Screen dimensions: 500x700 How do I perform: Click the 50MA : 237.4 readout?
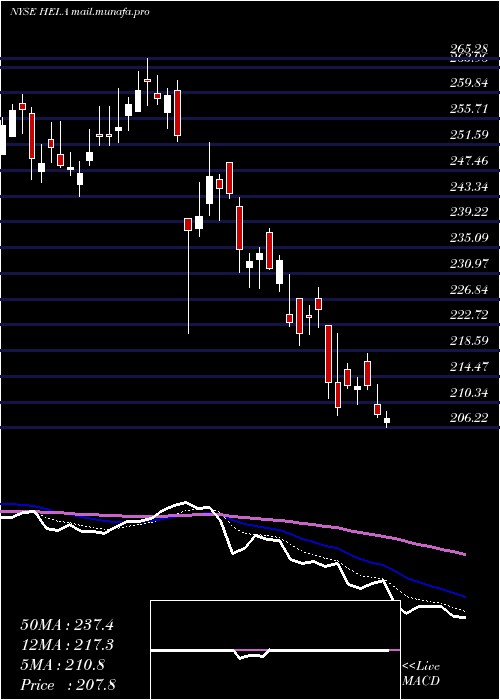click(67, 625)
